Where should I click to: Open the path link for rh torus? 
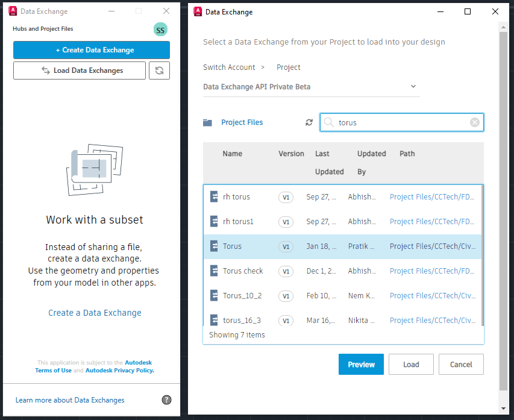pos(431,196)
